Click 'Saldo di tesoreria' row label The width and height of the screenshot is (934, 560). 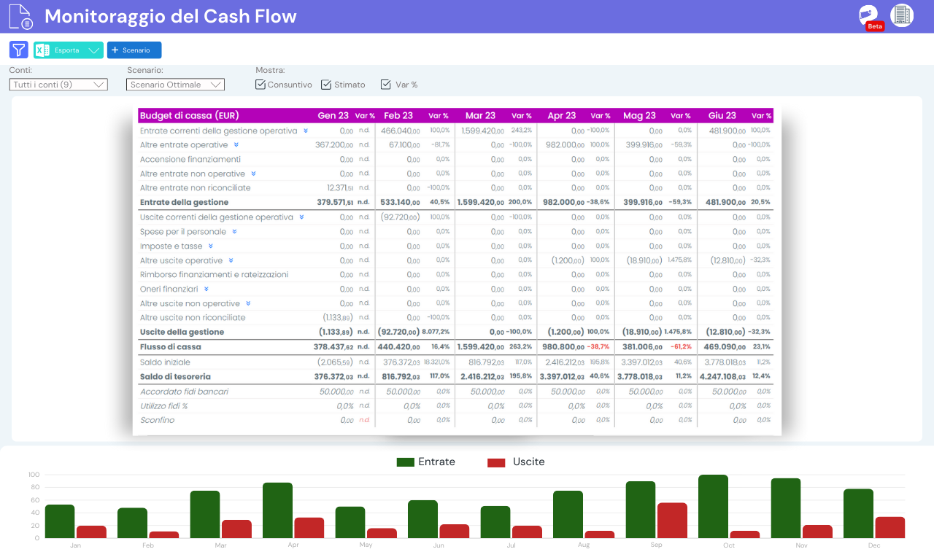[175, 377]
